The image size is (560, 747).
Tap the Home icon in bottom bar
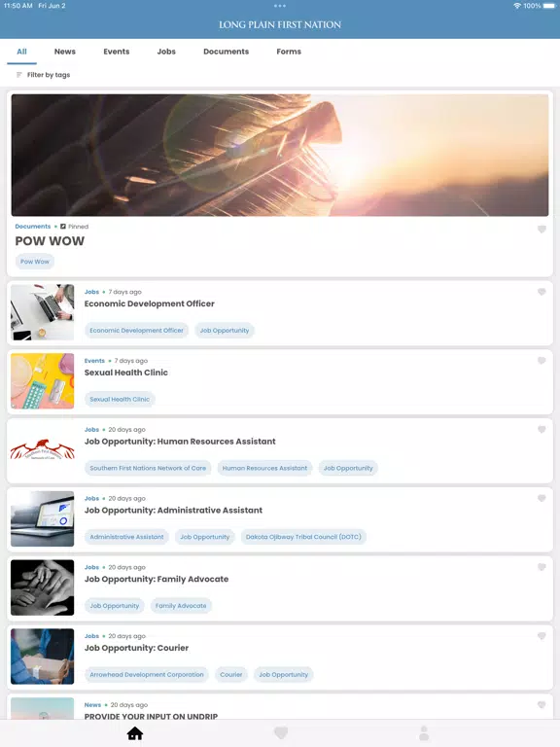coord(135,733)
